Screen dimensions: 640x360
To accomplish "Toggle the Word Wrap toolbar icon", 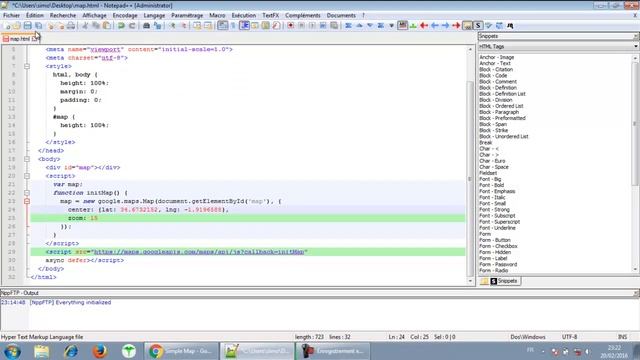I will pyautogui.click(x=222, y=26).
